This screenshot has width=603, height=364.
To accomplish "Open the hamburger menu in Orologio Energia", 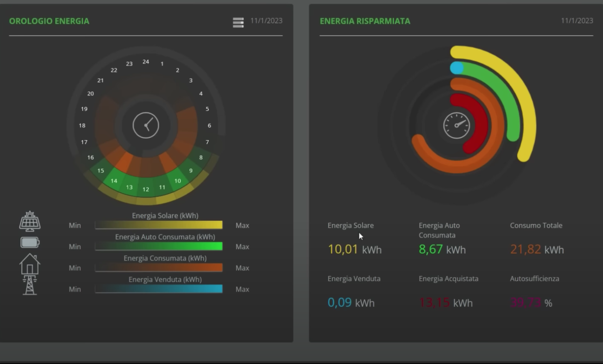I will (x=238, y=22).
